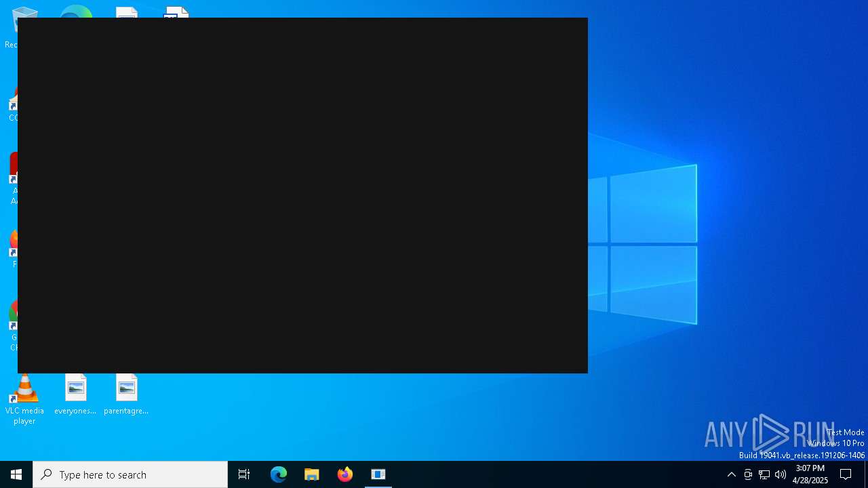Open the taskbar clock showing 3:07 PM
This screenshot has height=488, width=868.
coord(810,474)
